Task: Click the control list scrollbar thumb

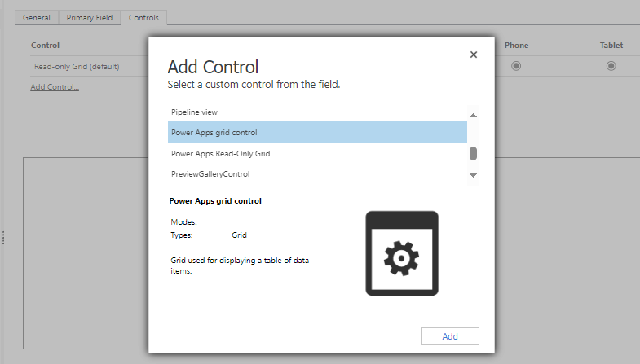Action: pyautogui.click(x=473, y=153)
